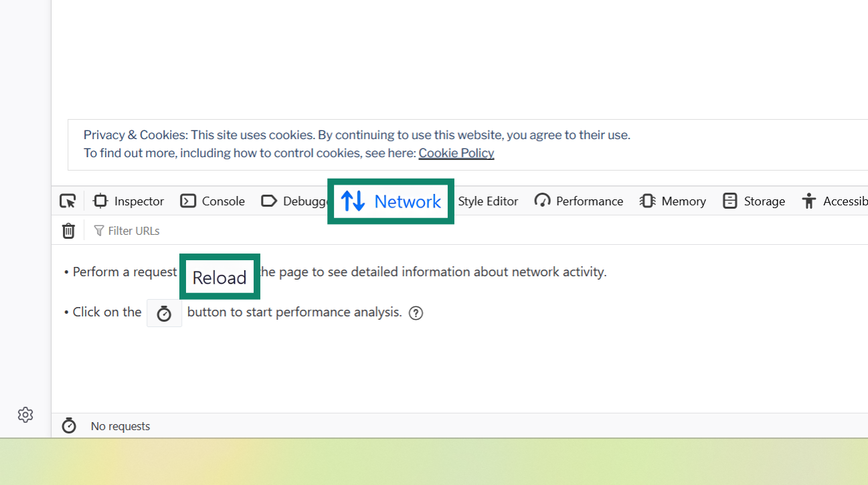Open the Cookie Policy link
Image resolution: width=868 pixels, height=485 pixels.
(456, 153)
